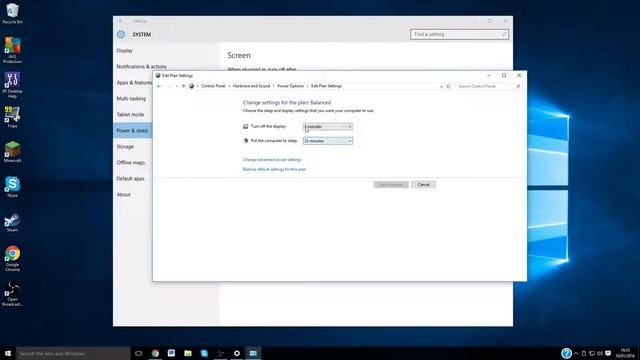Click Edit Plan Settings in the breadcrumb
The image size is (640, 360).
pos(326,86)
